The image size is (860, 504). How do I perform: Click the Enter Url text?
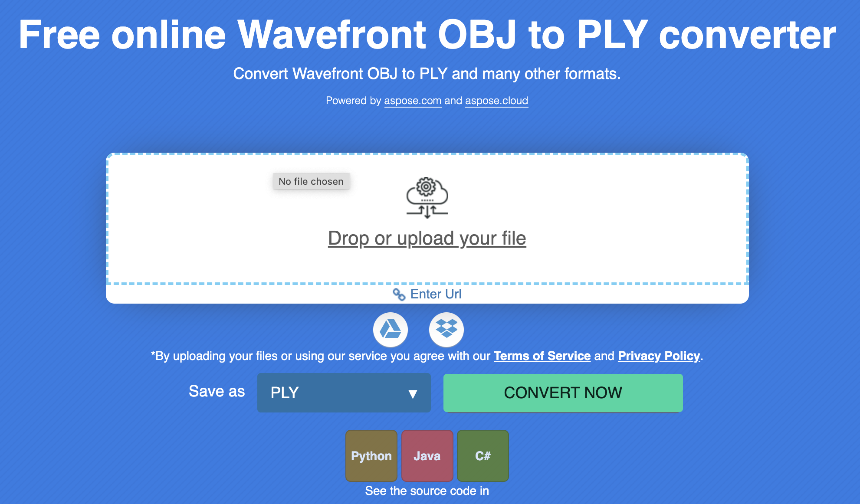click(x=436, y=294)
